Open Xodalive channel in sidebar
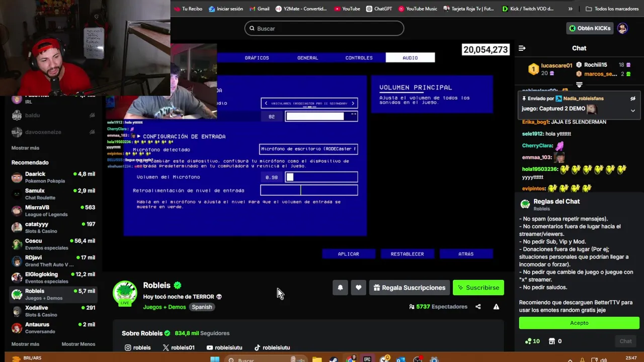 [53, 311]
